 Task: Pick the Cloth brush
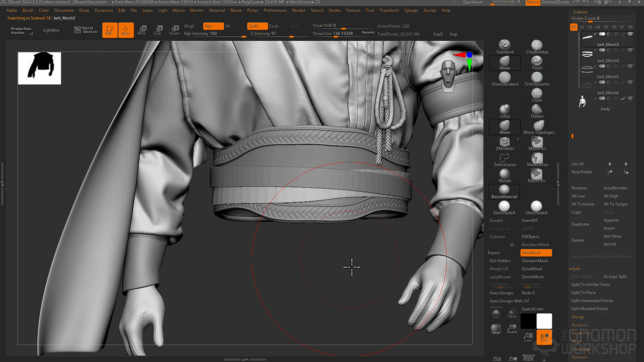tap(537, 94)
